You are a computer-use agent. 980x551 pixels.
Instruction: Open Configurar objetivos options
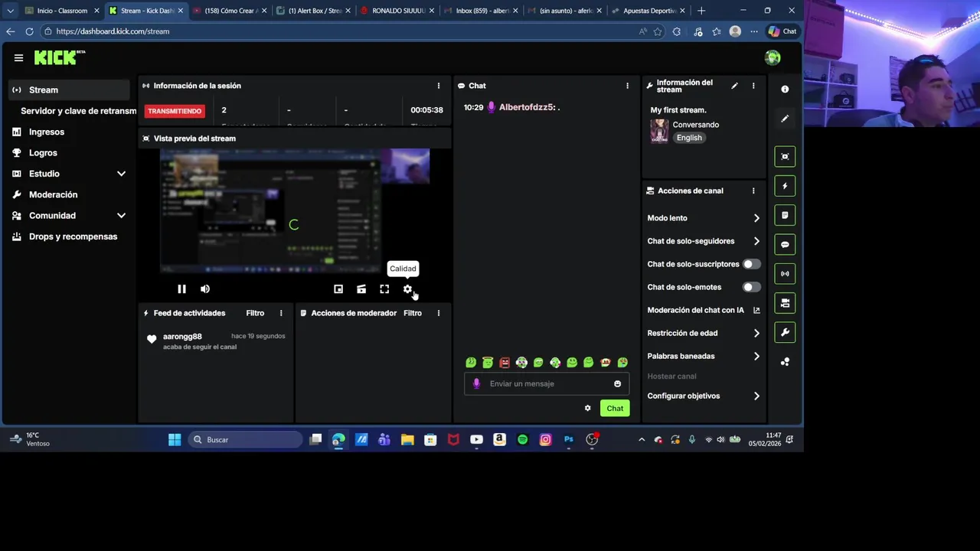pyautogui.click(x=704, y=396)
